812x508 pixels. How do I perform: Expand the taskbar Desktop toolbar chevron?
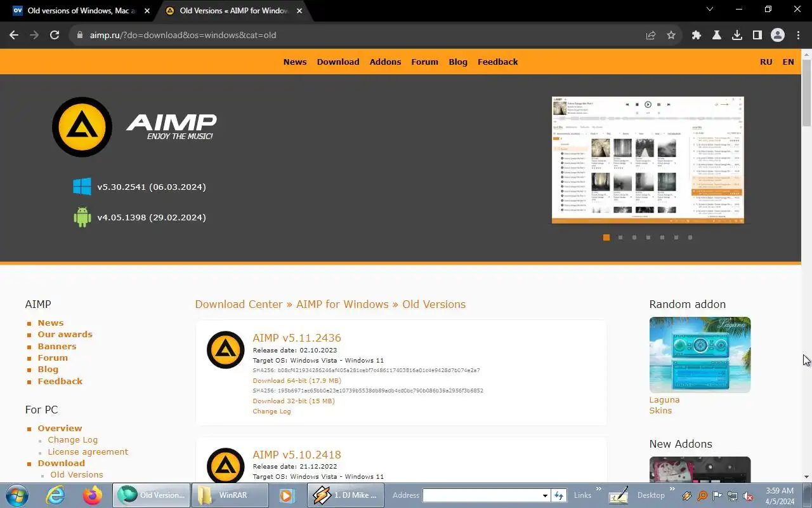(x=673, y=490)
